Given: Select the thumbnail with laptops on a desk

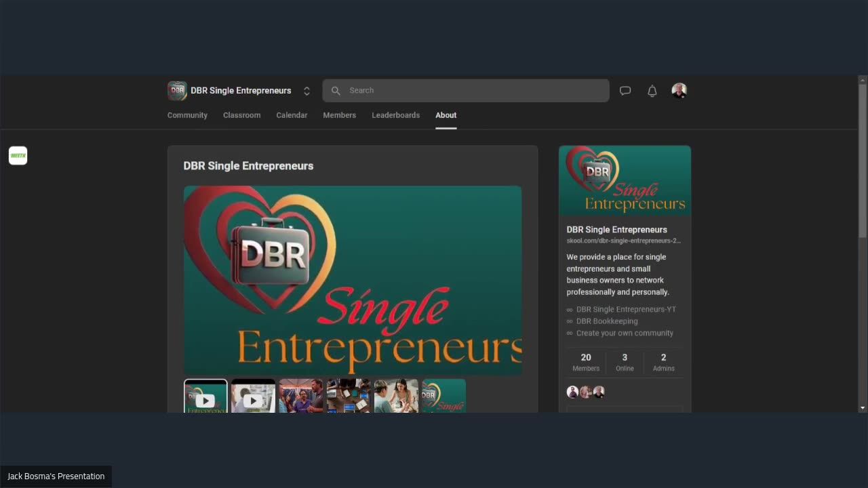Looking at the screenshot, I should (x=349, y=396).
